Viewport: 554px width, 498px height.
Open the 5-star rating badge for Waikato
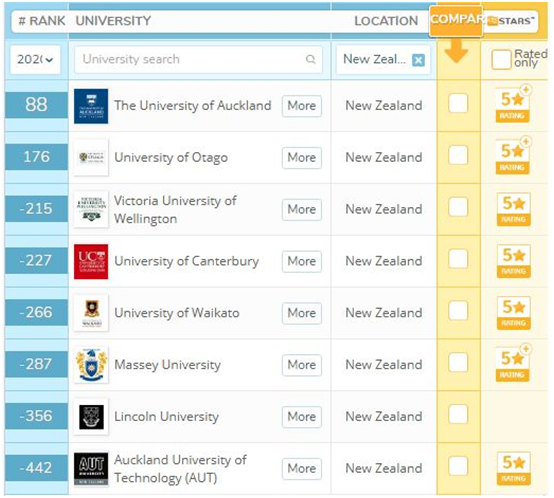(513, 313)
